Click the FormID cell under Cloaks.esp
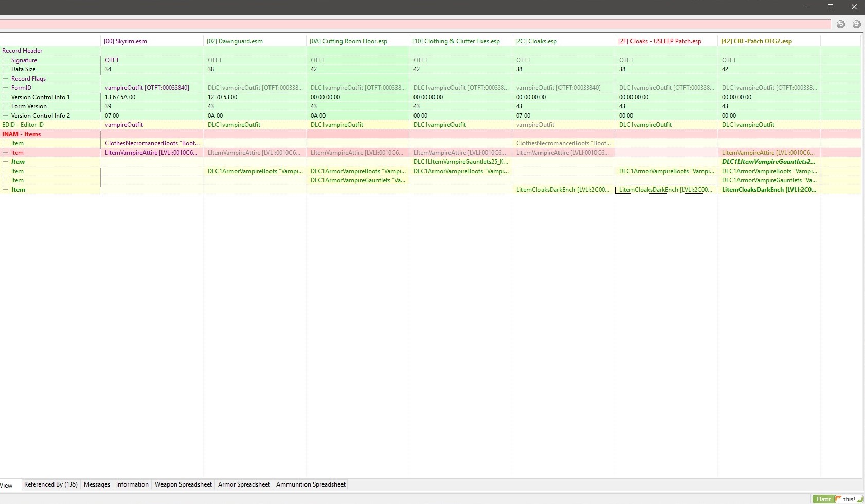The image size is (865, 504). tap(563, 88)
